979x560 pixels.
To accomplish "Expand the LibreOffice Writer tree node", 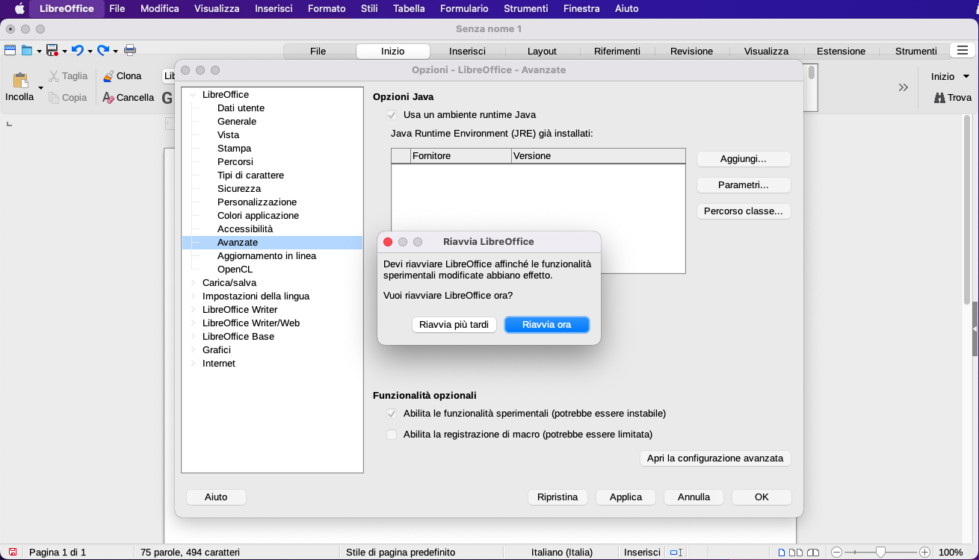I will pos(193,310).
